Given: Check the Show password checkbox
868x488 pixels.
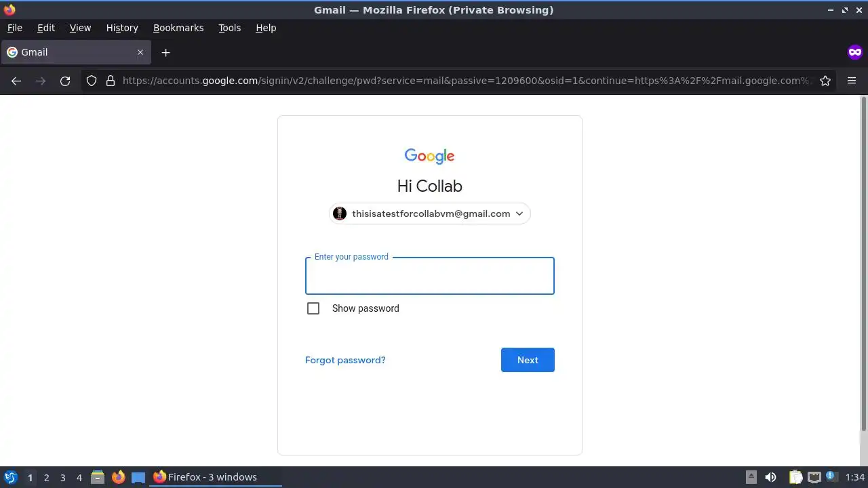Looking at the screenshot, I should [x=313, y=308].
